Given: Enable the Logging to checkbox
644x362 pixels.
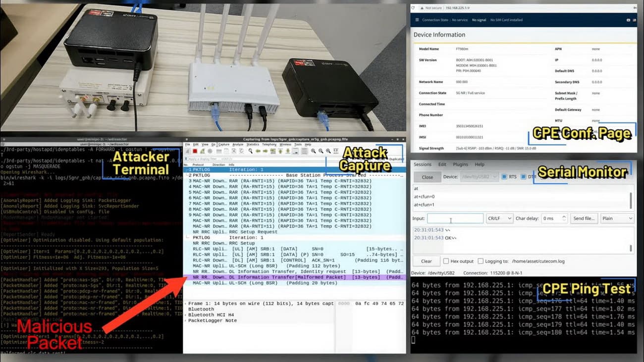Looking at the screenshot, I should [x=480, y=261].
